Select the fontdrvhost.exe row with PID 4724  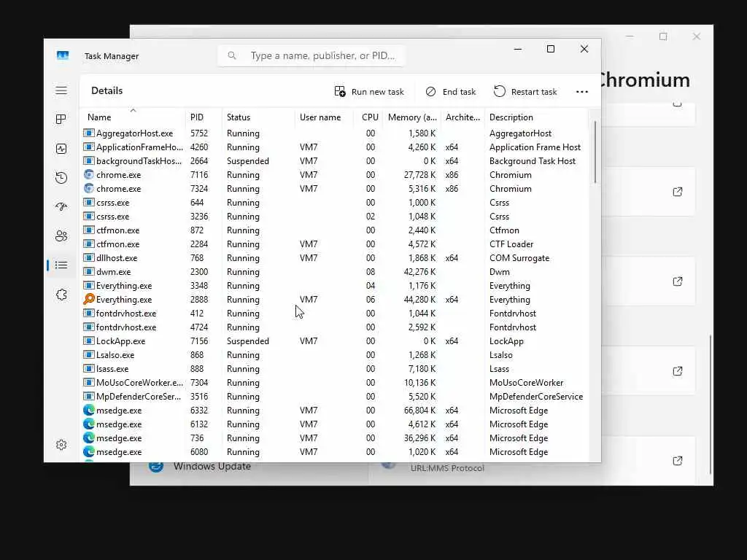pos(333,327)
